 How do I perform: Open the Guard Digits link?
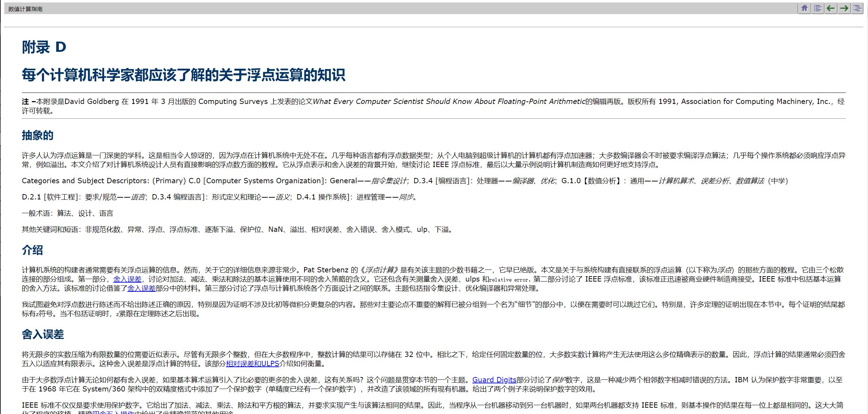(494, 380)
